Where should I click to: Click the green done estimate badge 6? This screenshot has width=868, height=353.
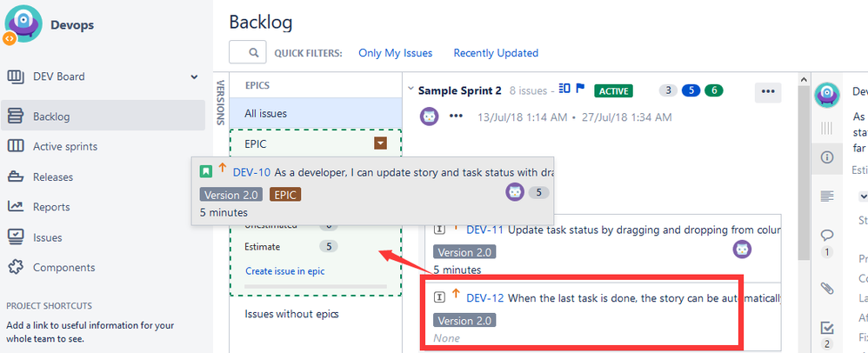point(714,90)
